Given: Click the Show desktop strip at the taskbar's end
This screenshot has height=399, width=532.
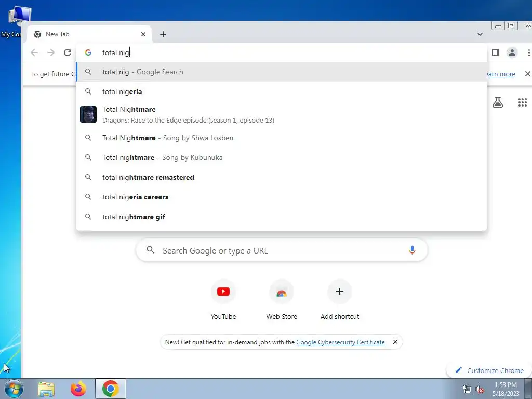Looking at the screenshot, I should 528,389.
